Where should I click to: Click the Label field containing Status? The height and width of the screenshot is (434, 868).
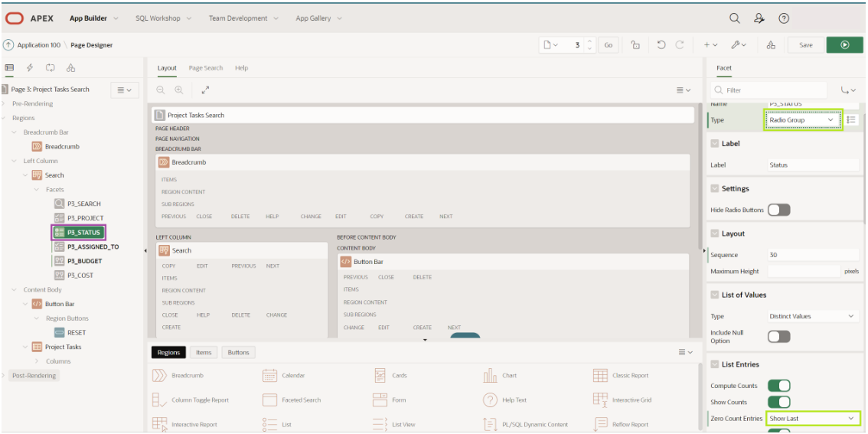tap(813, 165)
